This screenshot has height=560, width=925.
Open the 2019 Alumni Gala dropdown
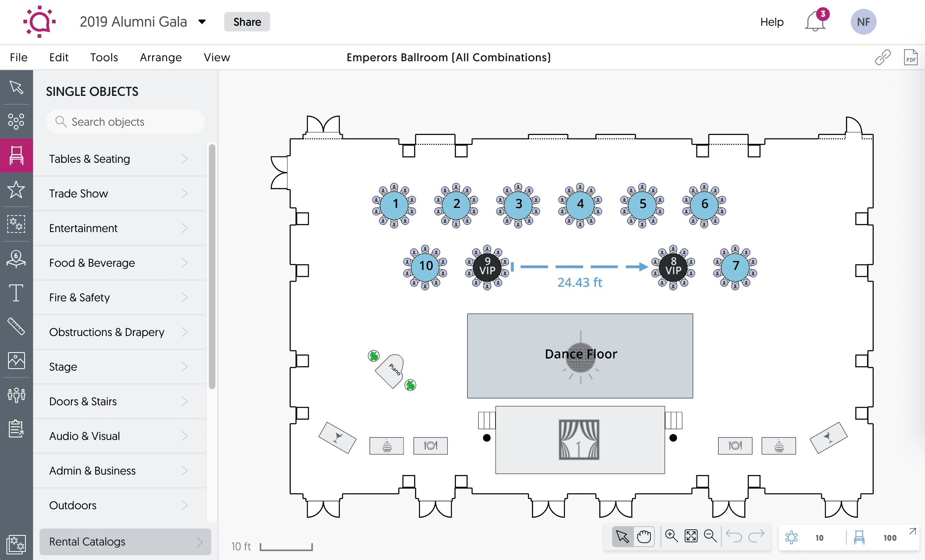tap(202, 22)
